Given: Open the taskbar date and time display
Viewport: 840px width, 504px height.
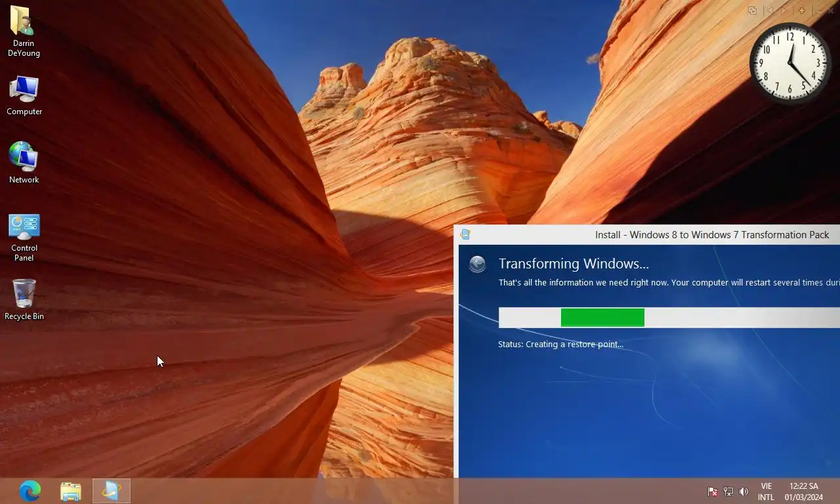Looking at the screenshot, I should click(x=804, y=492).
